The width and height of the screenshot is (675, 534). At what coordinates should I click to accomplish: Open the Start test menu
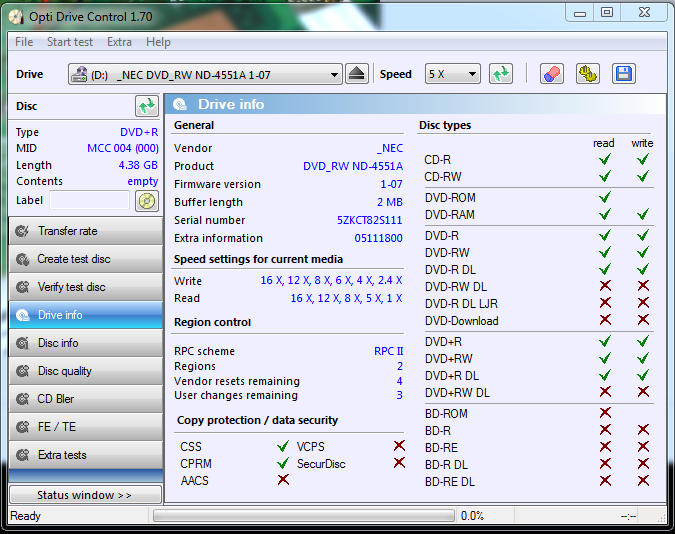70,42
